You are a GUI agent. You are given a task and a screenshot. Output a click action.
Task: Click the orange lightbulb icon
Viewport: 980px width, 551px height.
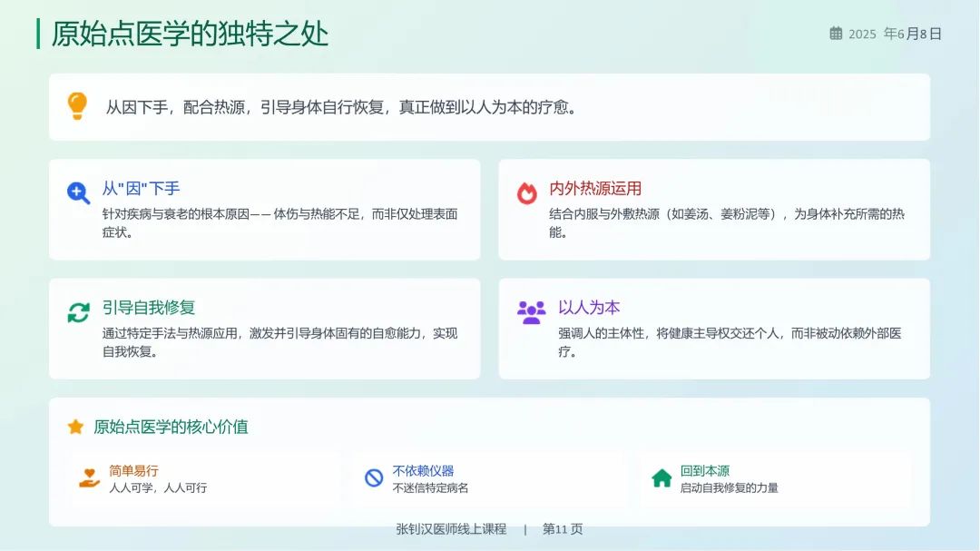(x=77, y=106)
